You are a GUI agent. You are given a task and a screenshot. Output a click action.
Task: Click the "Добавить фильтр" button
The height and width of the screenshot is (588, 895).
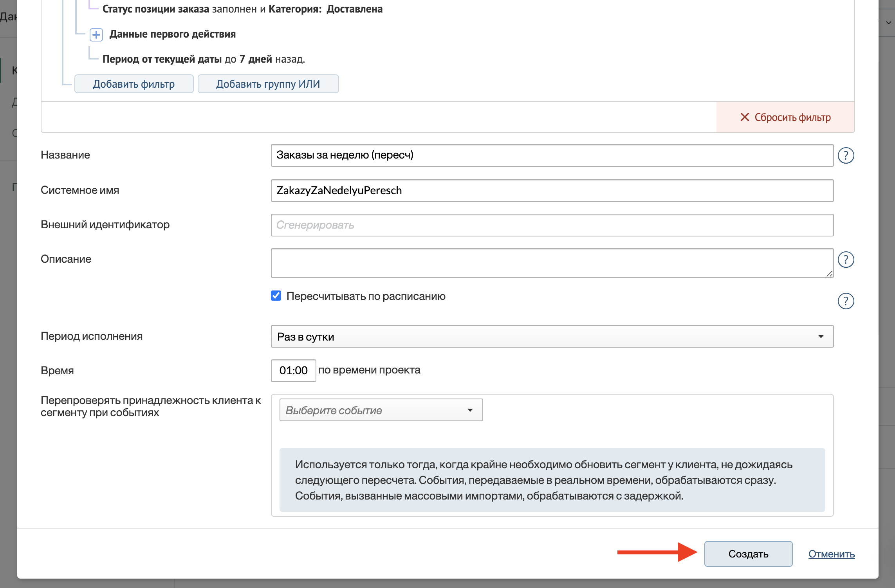point(134,84)
